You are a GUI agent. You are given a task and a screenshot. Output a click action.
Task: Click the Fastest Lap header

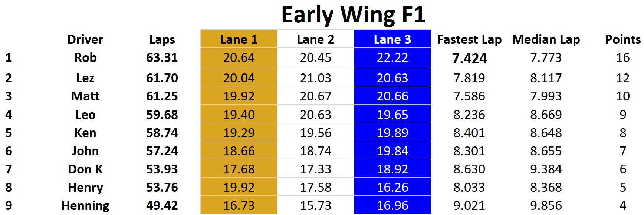tap(469, 40)
